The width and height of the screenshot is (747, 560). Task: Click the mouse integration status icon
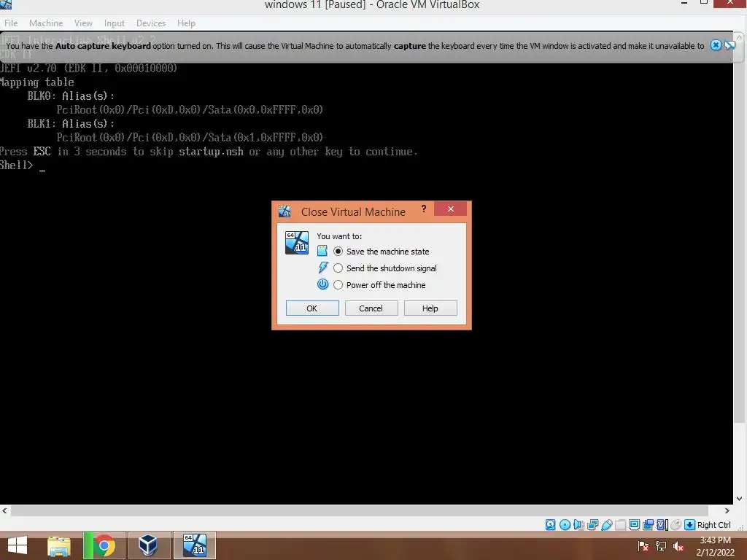click(x=676, y=525)
